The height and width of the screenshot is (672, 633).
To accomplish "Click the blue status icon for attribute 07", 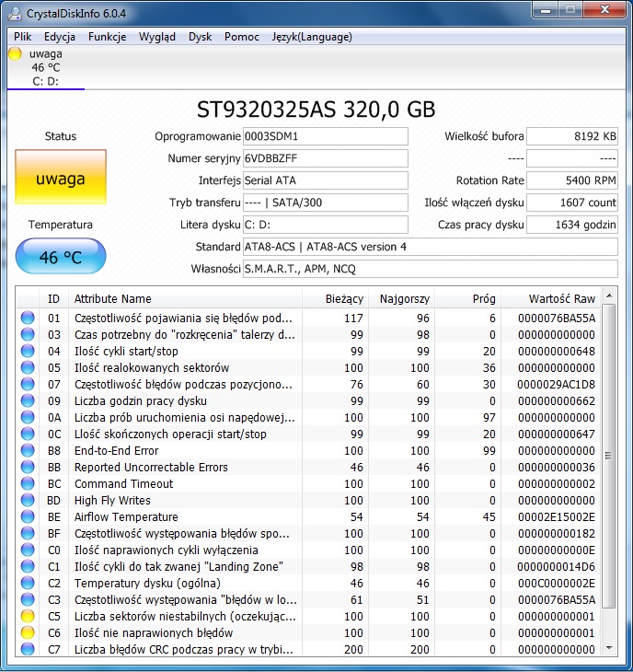I will click(28, 384).
